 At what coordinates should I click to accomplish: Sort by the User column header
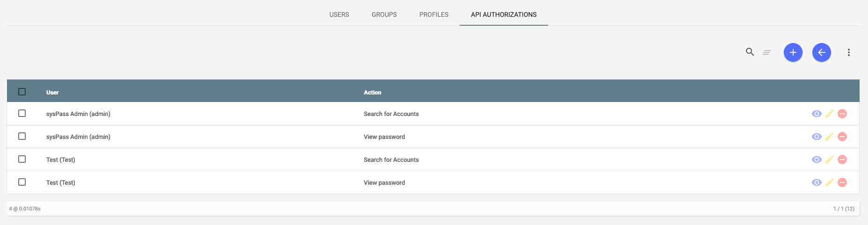52,93
